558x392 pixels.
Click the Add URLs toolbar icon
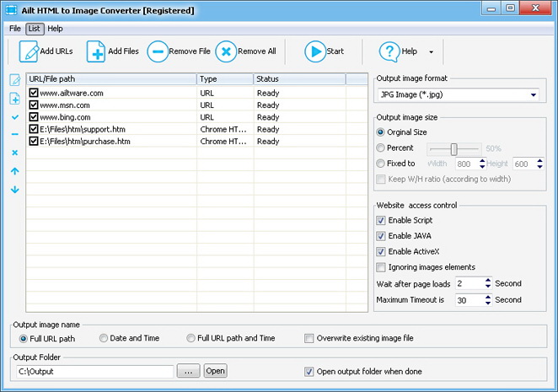pyautogui.click(x=30, y=51)
